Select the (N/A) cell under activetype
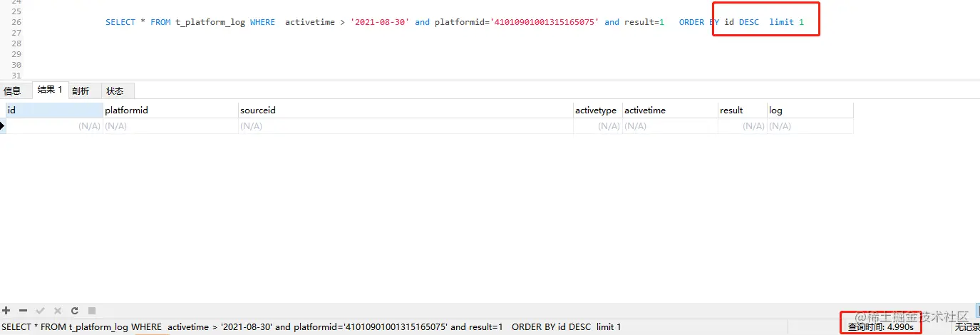980x335 pixels. tap(597, 126)
